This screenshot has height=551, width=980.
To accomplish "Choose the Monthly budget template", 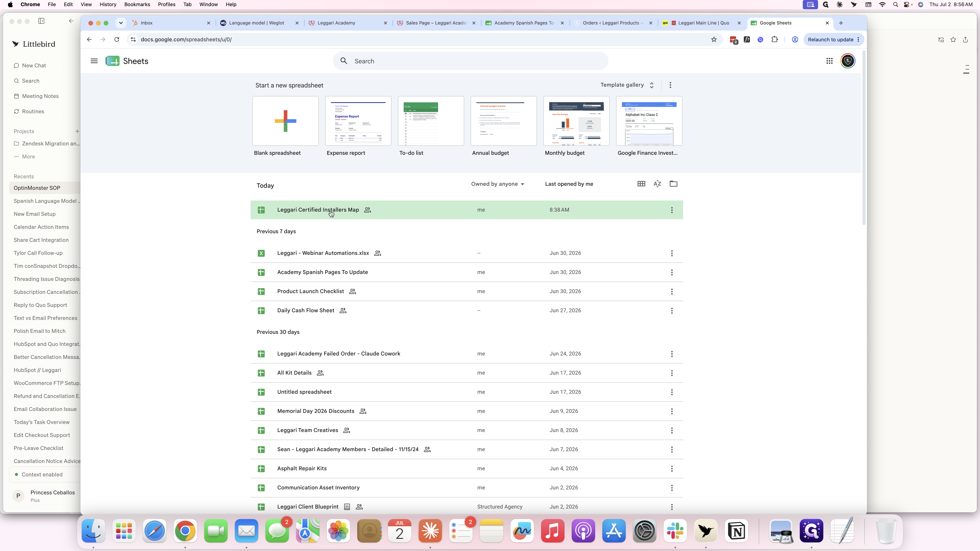I will coord(576,121).
